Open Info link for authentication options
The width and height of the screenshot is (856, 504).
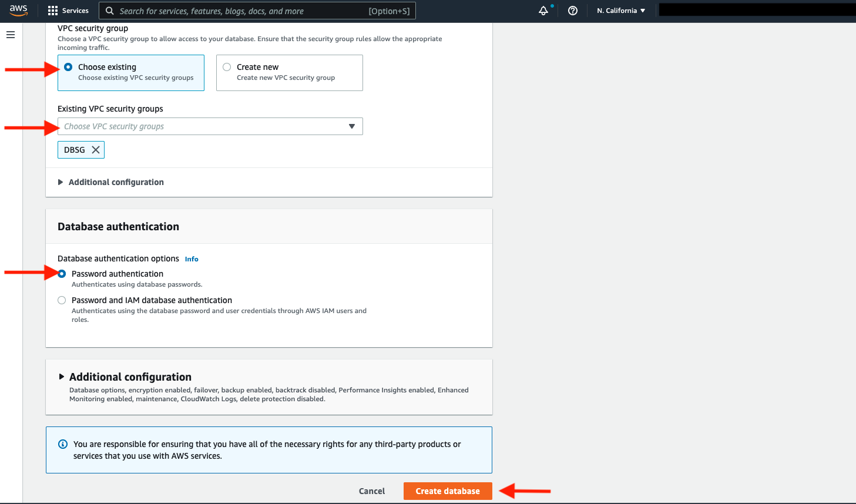click(192, 259)
